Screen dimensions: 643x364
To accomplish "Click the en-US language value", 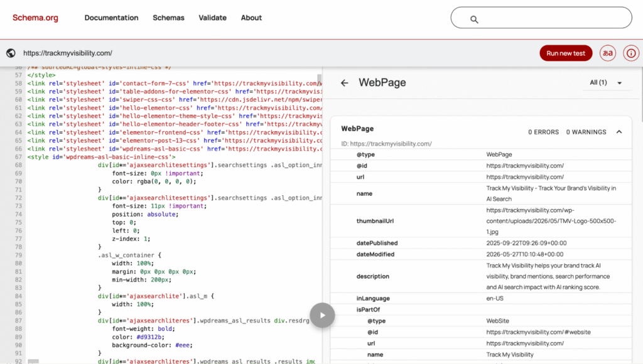I will tap(495, 298).
